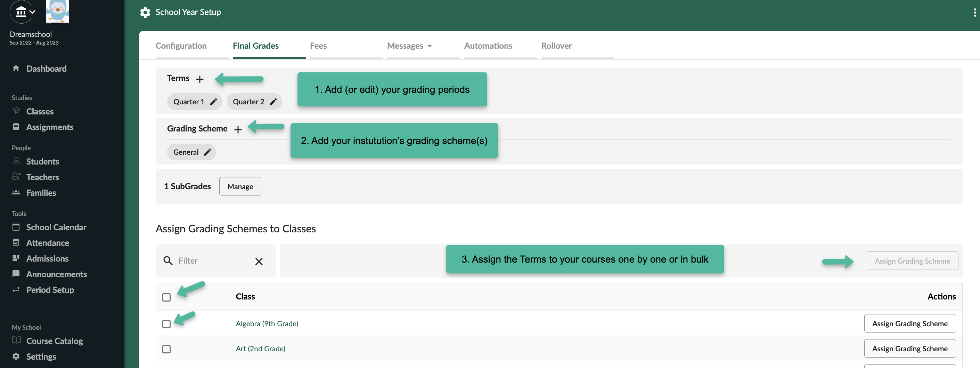The height and width of the screenshot is (368, 980).
Task: Navigate to Teachers page
Action: click(x=43, y=177)
